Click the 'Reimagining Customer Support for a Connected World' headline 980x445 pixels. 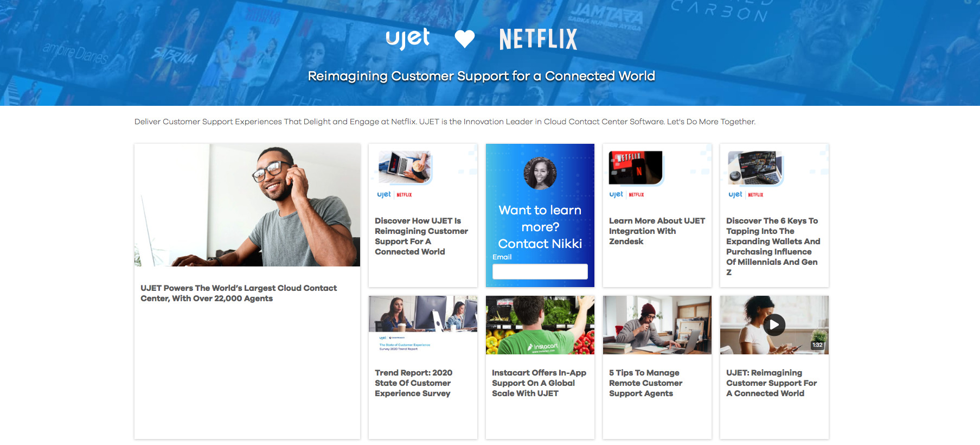(482, 76)
